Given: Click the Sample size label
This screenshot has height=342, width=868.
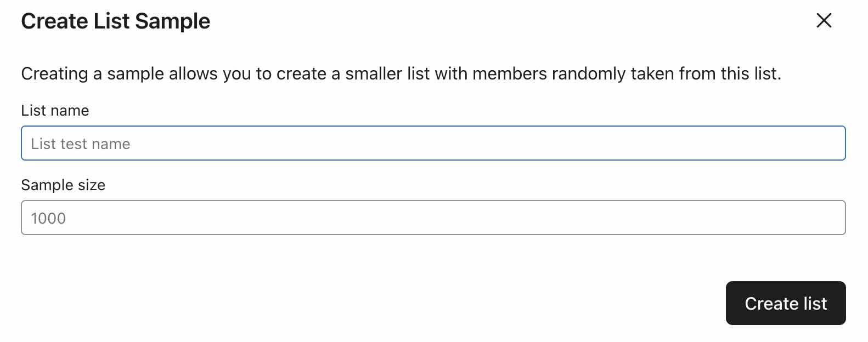Looking at the screenshot, I should (x=63, y=185).
